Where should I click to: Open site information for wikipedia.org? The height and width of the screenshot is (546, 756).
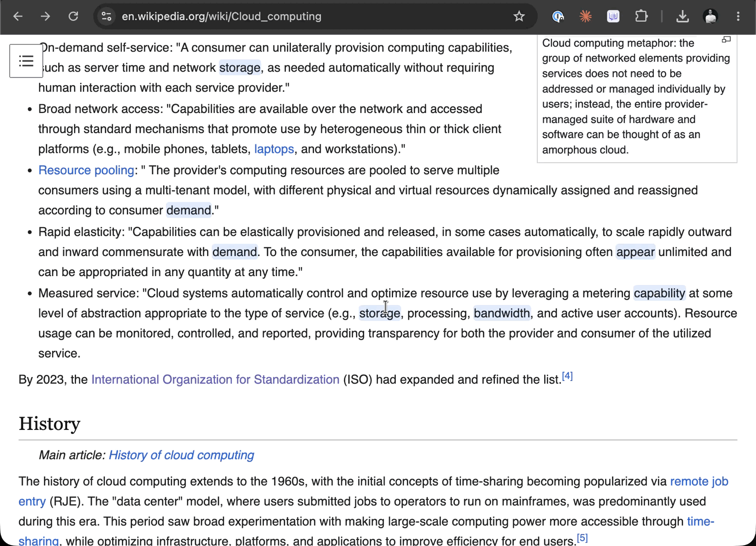(107, 16)
